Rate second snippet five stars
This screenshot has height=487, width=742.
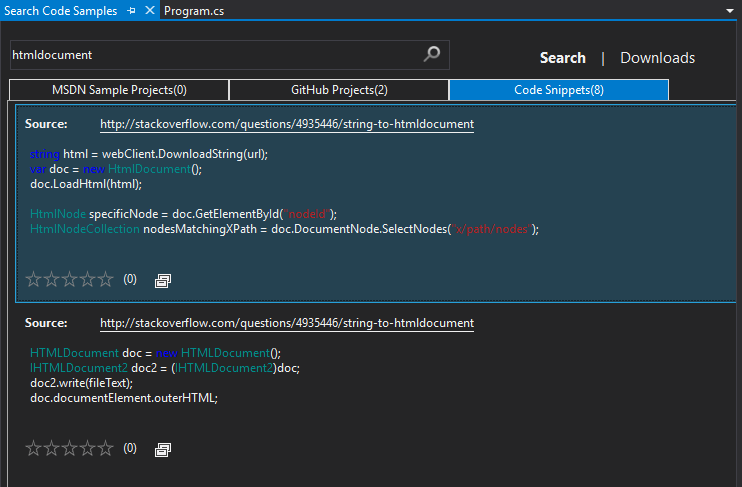click(106, 448)
